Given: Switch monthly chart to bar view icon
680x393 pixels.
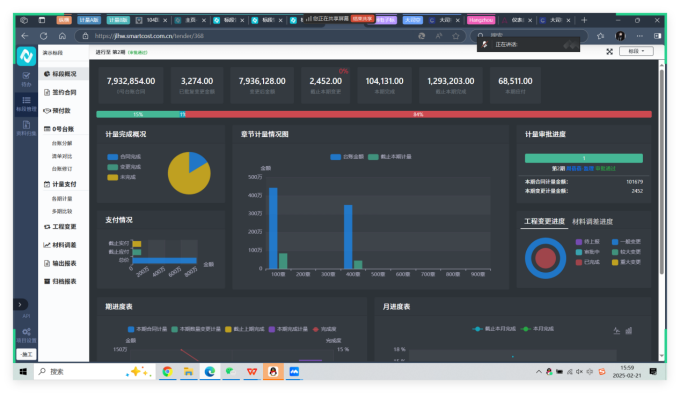Looking at the screenshot, I should point(629,331).
